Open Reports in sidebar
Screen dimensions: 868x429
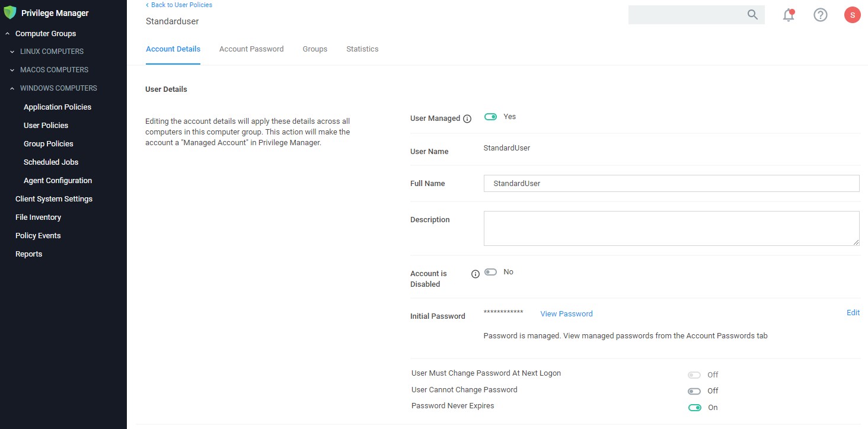tap(28, 254)
